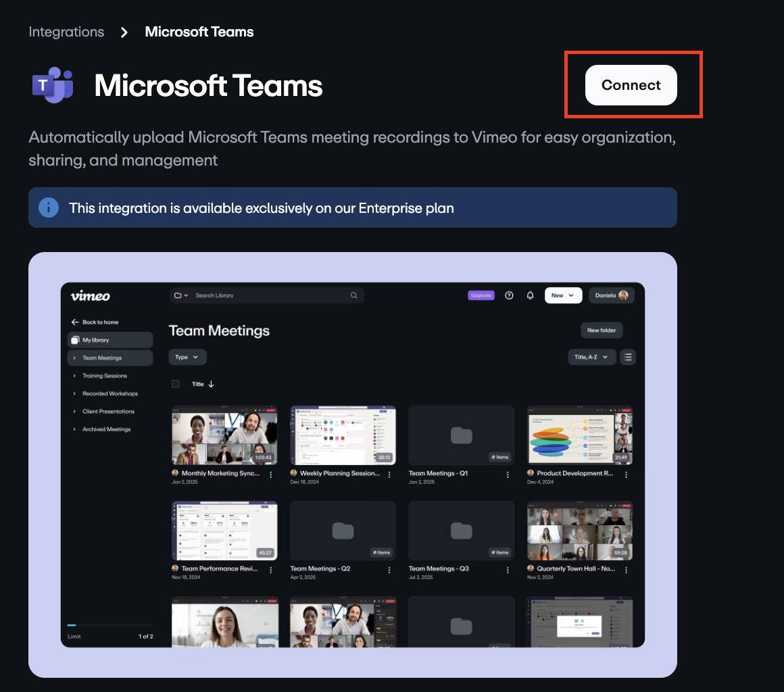Image resolution: width=784 pixels, height=692 pixels.
Task: Open the Type filter dropdown
Action: pyautogui.click(x=187, y=357)
